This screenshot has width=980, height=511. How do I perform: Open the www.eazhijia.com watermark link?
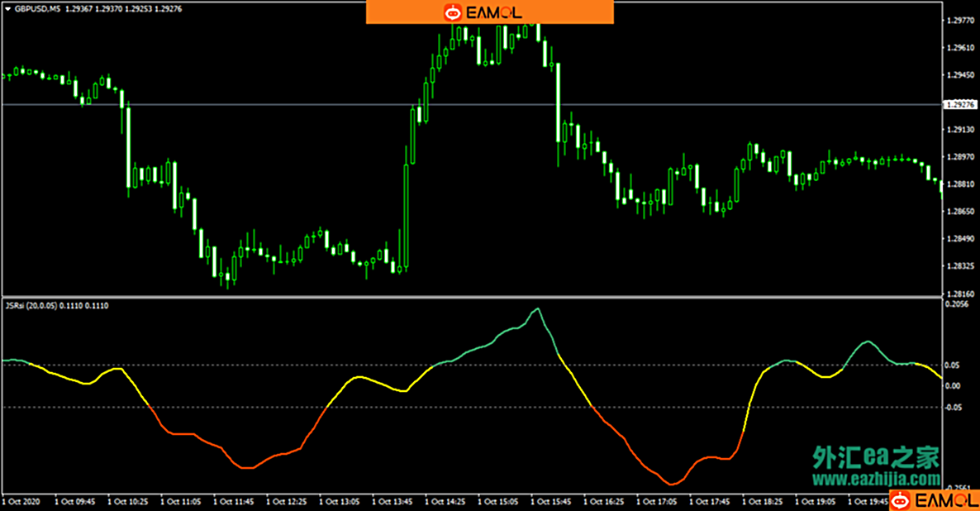[876, 480]
